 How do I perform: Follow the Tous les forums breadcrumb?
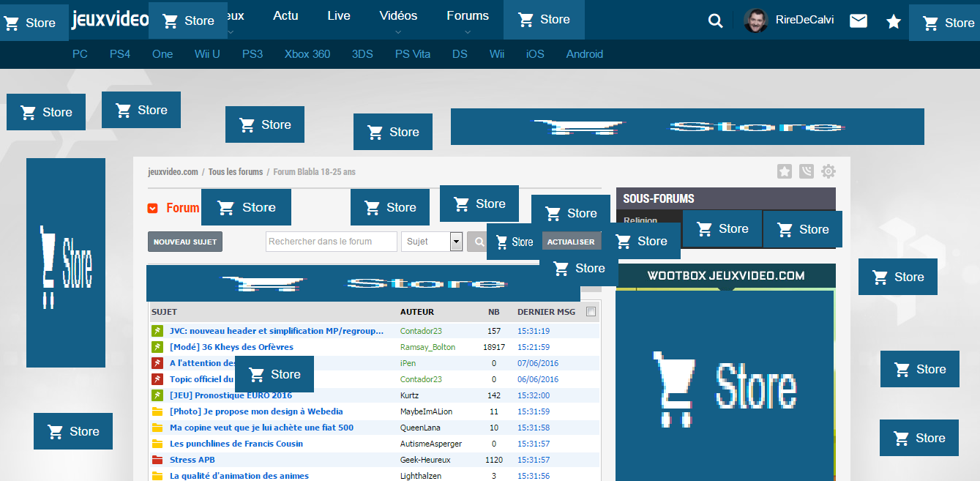tap(236, 172)
